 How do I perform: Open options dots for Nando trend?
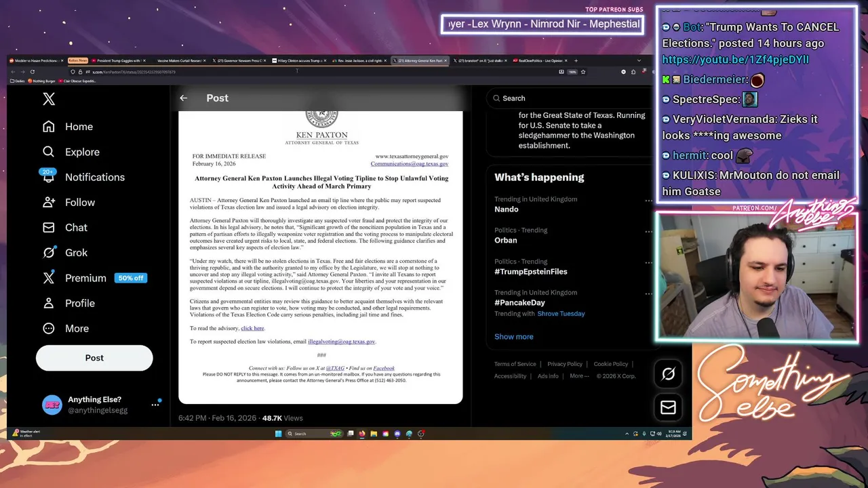(x=648, y=201)
